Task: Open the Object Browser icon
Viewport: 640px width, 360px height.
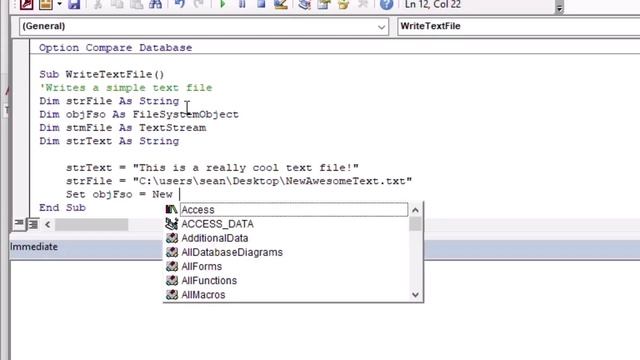Action: coord(343,4)
